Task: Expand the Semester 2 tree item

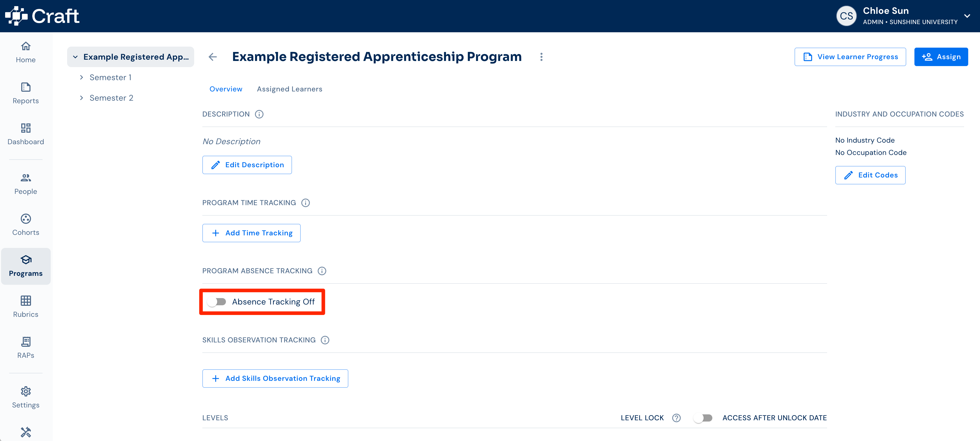Action: click(81, 98)
